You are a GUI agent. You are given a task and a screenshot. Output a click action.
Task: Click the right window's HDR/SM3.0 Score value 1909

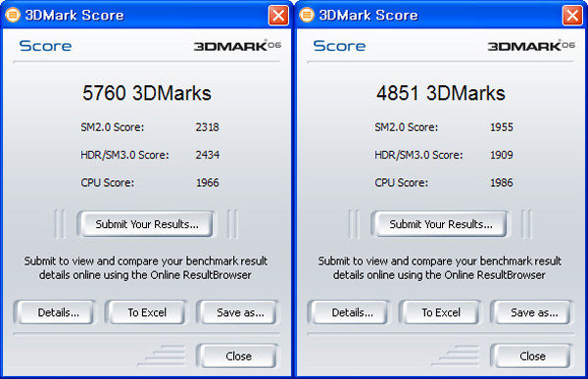click(502, 155)
